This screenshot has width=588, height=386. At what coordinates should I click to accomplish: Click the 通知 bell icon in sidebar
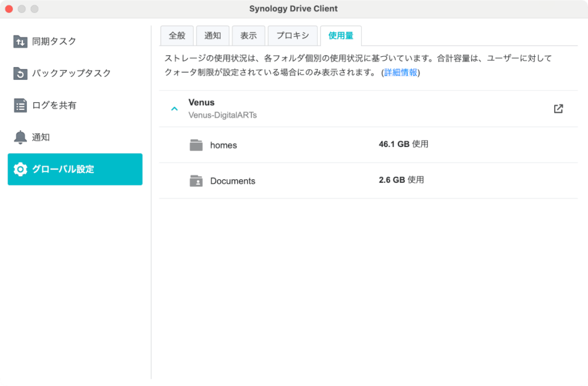[x=20, y=137]
